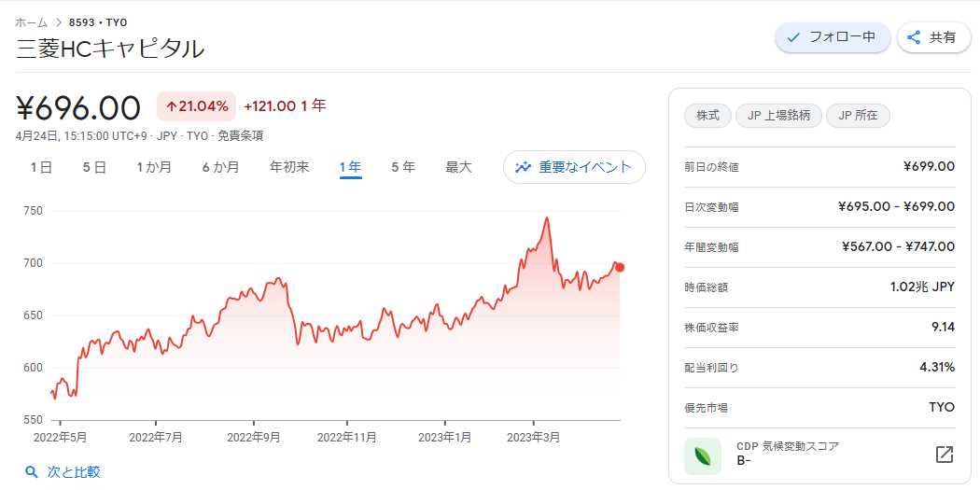The width and height of the screenshot is (980, 490).
Task: Click the 年間変動幅 label
Action: [711, 247]
